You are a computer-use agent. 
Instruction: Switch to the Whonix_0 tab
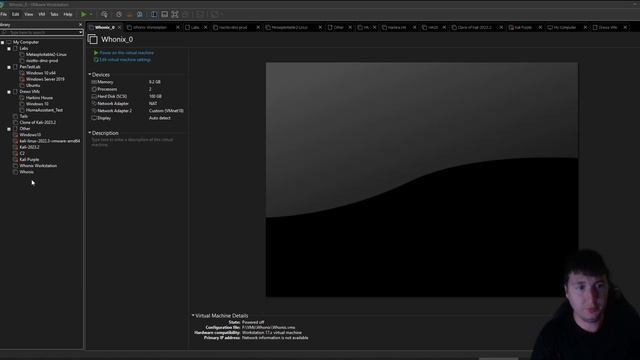[104, 27]
